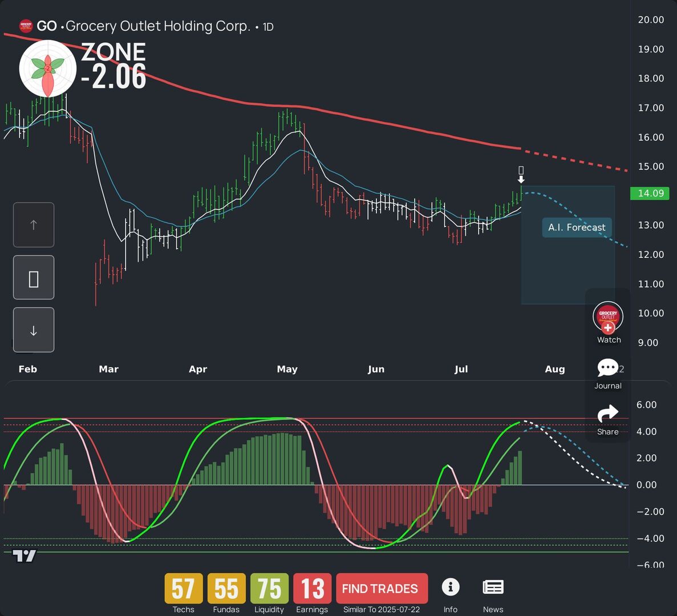The image size is (677, 616).
Task: Click the 12.00 price axis label
Action: pos(651,254)
